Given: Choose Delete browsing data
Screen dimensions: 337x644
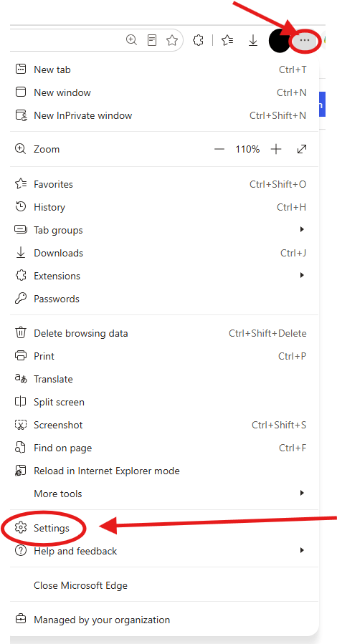Looking at the screenshot, I should [x=164, y=333].
